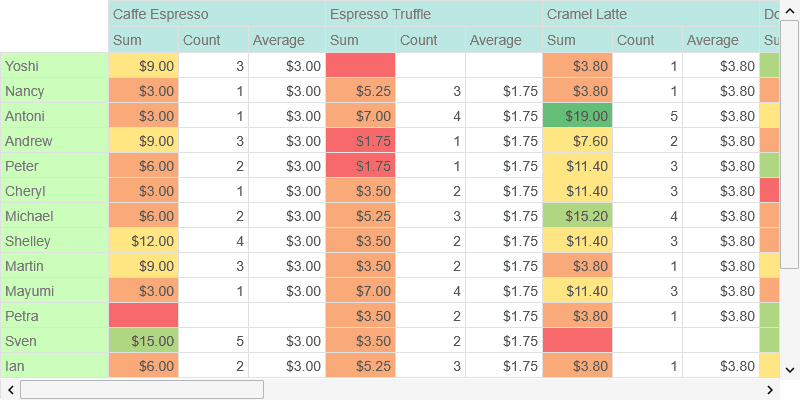Image resolution: width=800 pixels, height=400 pixels.
Task: Click Martin's $9.00 Caffe Espresso sum cell
Action: (143, 266)
